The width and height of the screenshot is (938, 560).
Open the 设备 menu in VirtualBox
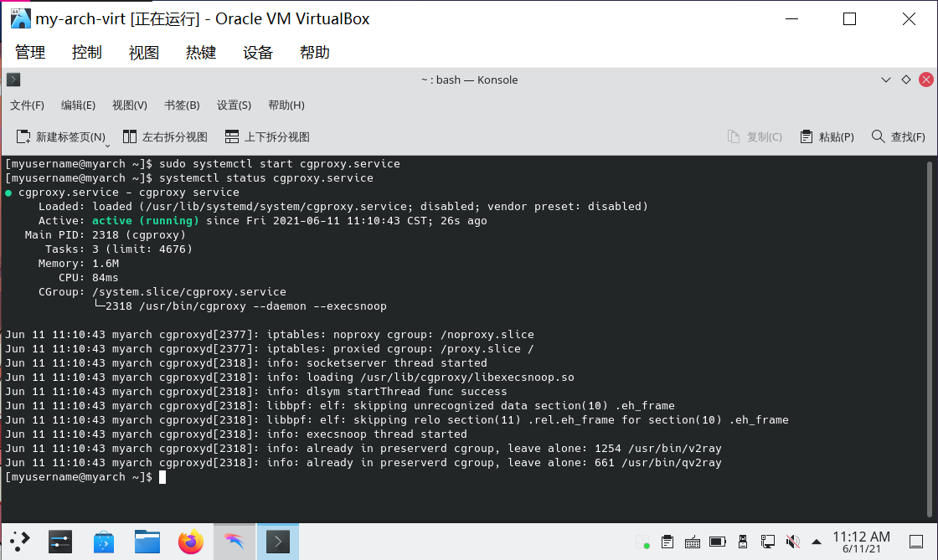coord(258,52)
